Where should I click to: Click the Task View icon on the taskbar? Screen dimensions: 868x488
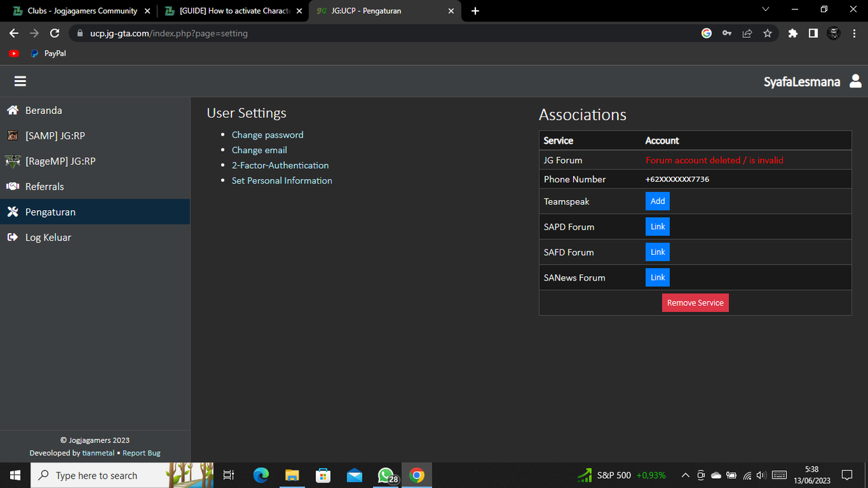229,475
